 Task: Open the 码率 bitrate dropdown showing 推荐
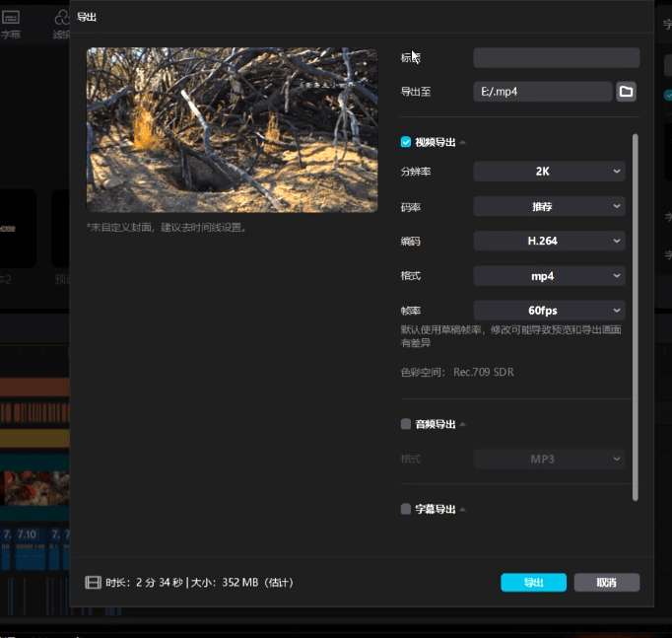549,206
